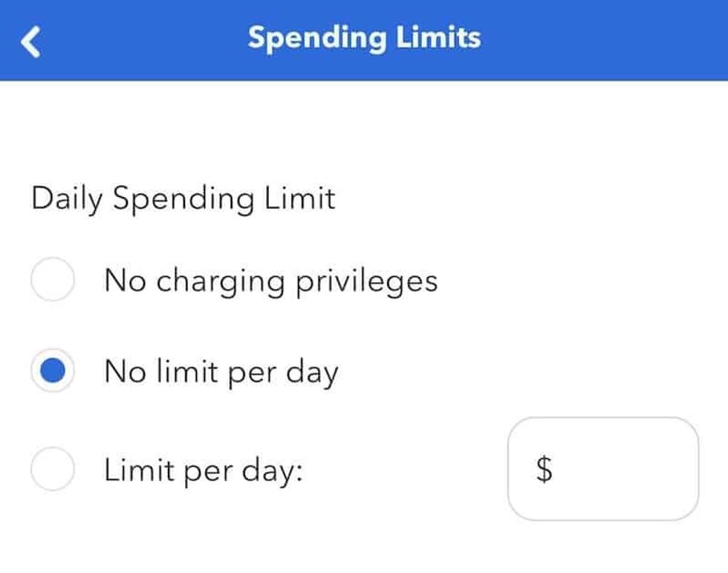Select the No charging privileges radio button

tap(51, 280)
